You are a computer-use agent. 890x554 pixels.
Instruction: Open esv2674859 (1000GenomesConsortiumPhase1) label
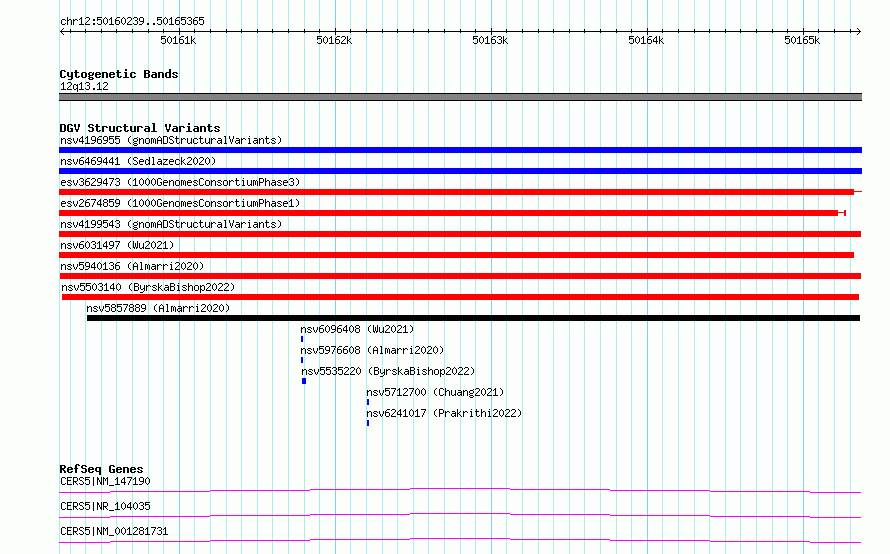(x=180, y=203)
